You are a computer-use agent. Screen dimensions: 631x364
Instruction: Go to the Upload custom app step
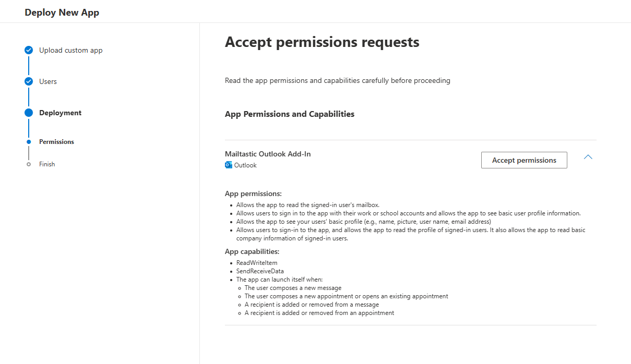[x=70, y=51]
